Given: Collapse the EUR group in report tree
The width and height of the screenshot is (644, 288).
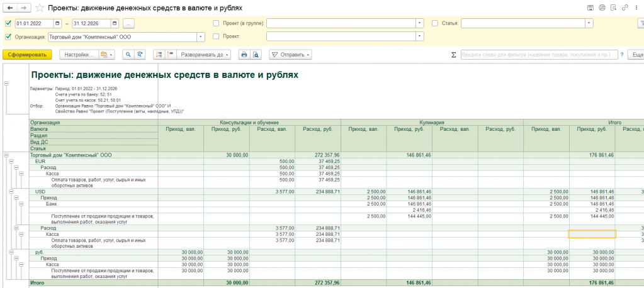Looking at the screenshot, I should (x=11, y=162).
